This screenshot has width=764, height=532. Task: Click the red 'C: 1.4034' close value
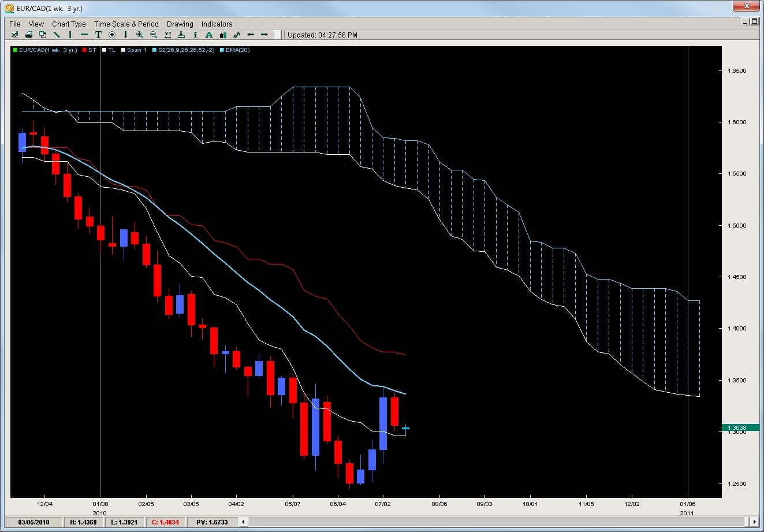(x=165, y=522)
